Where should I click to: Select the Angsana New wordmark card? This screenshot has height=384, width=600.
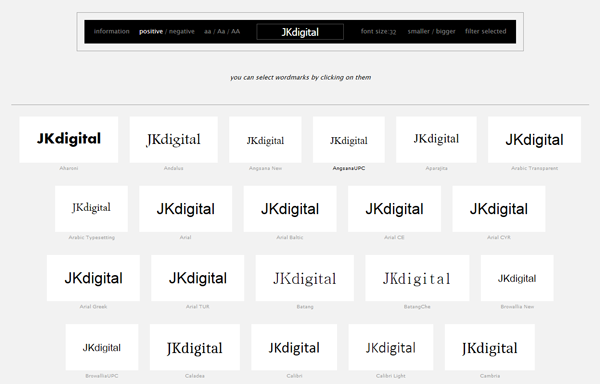tap(265, 140)
